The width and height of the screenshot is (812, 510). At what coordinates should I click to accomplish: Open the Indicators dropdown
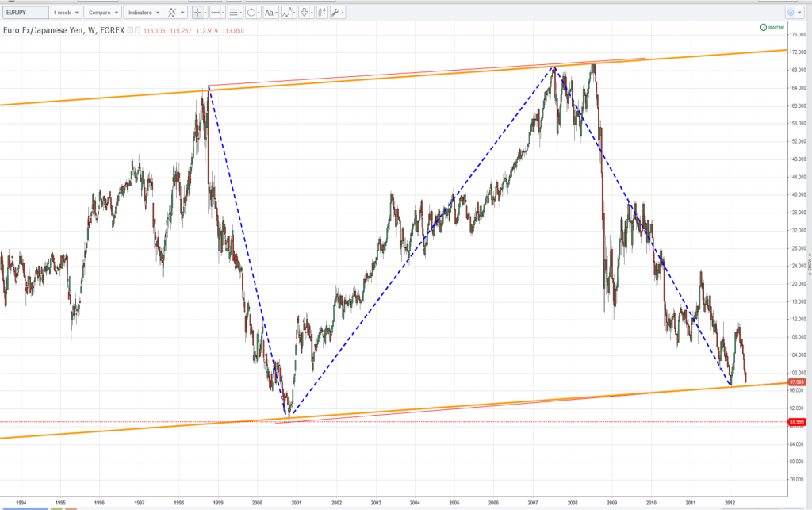coord(144,13)
